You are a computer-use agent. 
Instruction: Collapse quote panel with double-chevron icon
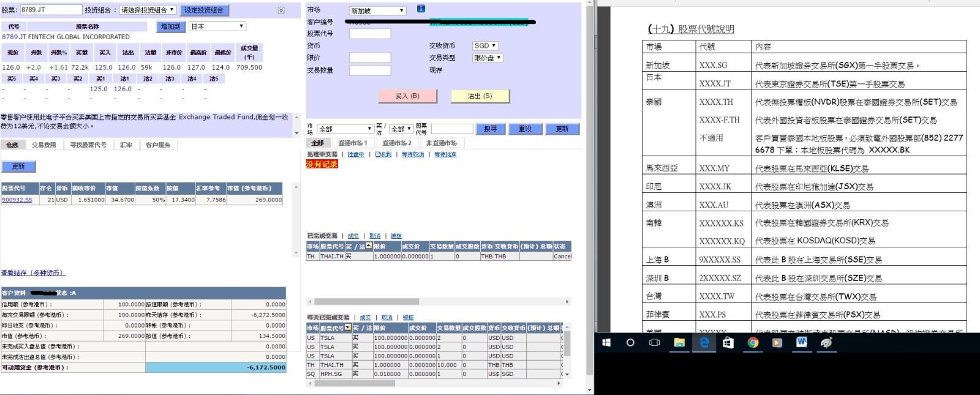(281, 10)
